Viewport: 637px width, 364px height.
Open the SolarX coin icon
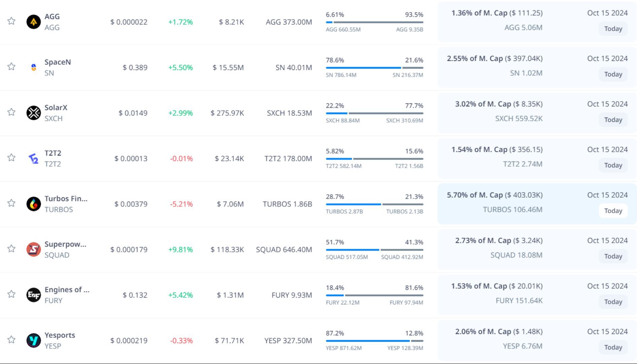(34, 113)
